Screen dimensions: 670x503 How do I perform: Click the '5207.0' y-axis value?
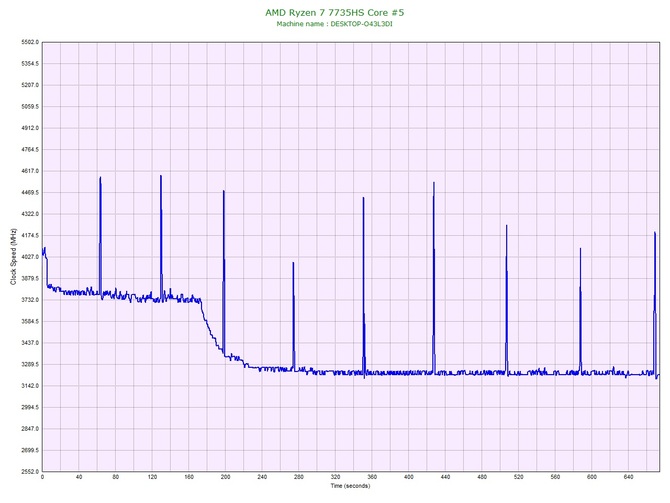[x=30, y=85]
